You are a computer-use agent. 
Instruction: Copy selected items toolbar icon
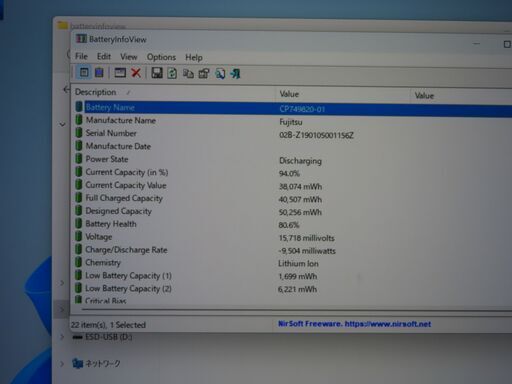coord(188,73)
